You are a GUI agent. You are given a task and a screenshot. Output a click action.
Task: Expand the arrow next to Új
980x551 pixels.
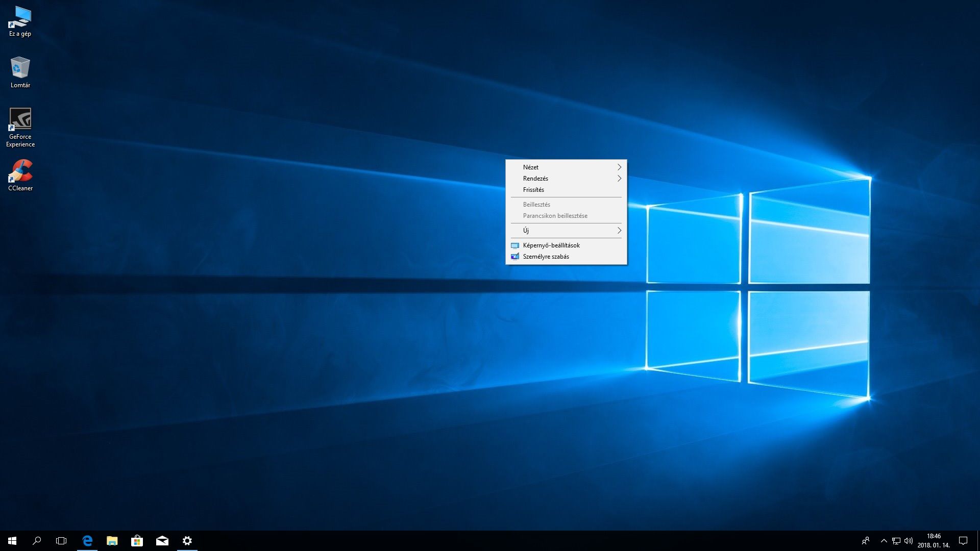click(619, 231)
